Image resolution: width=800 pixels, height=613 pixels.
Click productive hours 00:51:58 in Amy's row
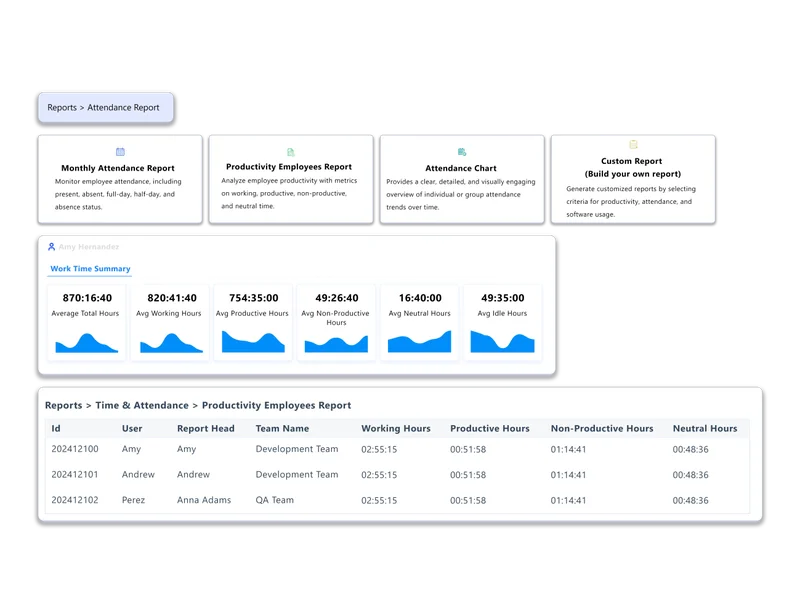(468, 449)
